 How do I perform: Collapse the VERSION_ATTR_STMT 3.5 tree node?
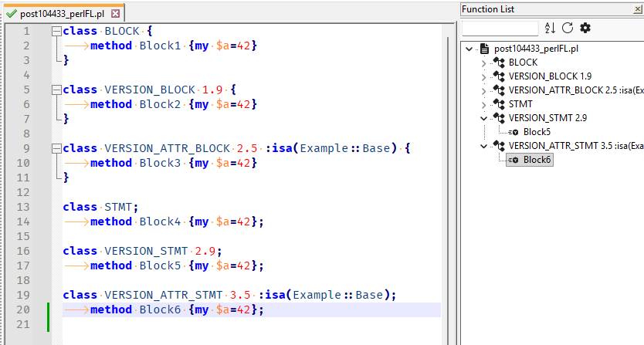[x=483, y=146]
